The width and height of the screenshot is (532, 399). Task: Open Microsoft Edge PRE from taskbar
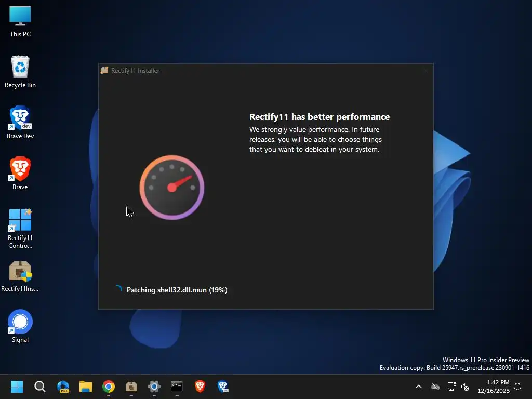click(63, 387)
